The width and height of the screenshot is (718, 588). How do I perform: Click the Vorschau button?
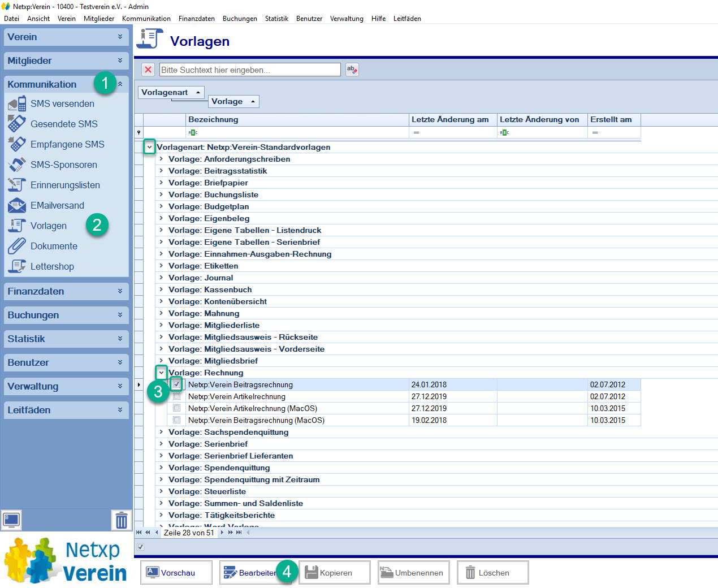[x=176, y=573]
